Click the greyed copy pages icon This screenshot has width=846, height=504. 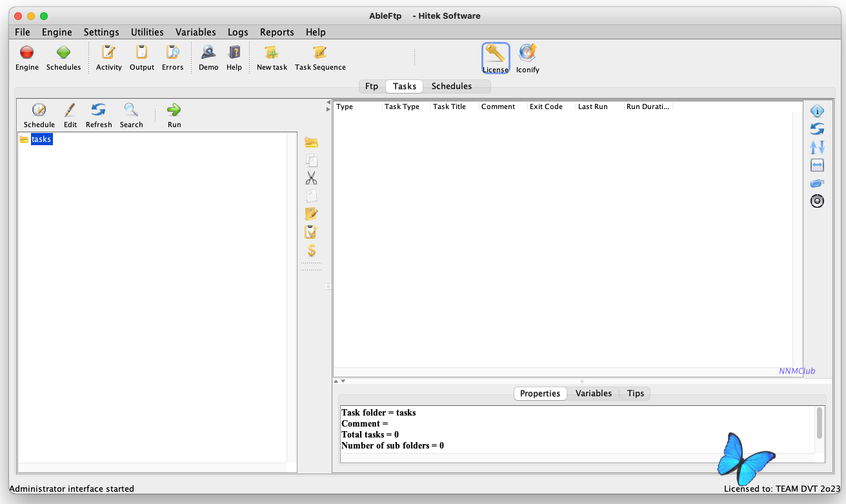(x=312, y=161)
